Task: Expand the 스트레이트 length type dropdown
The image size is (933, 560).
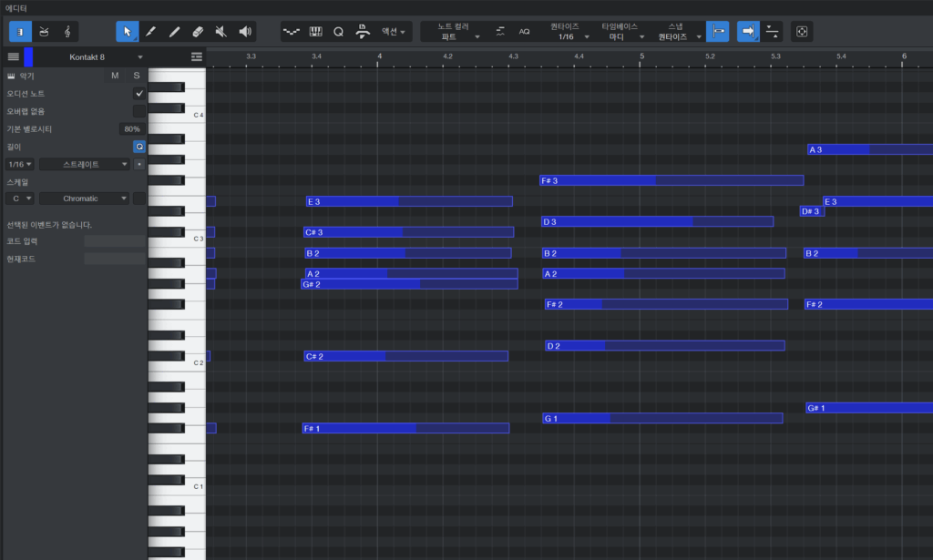Action: point(84,165)
